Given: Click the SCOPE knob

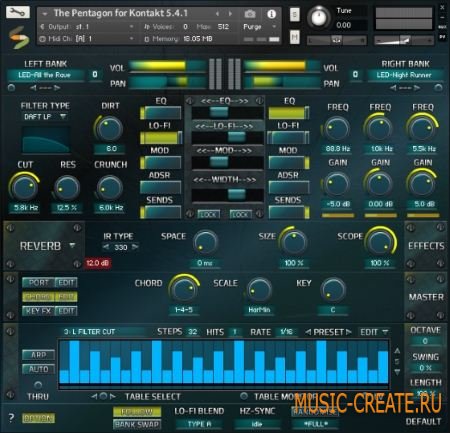Looking at the screenshot, I should [x=380, y=241].
